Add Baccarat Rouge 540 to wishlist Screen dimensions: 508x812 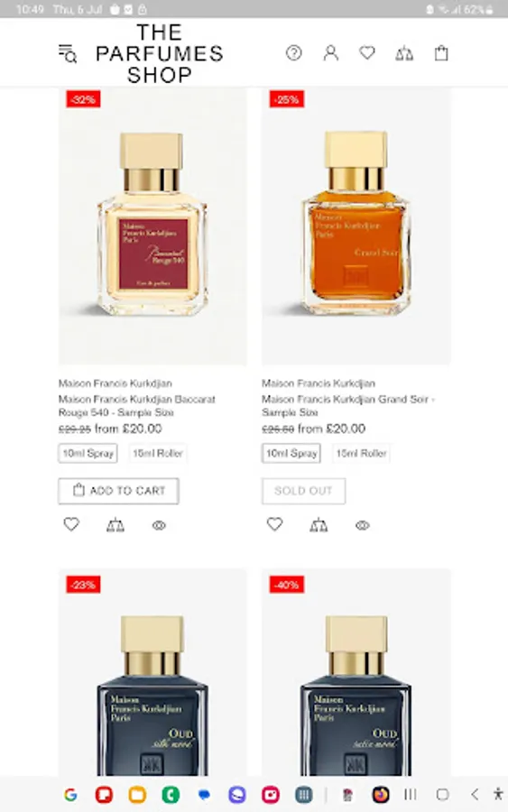click(71, 524)
